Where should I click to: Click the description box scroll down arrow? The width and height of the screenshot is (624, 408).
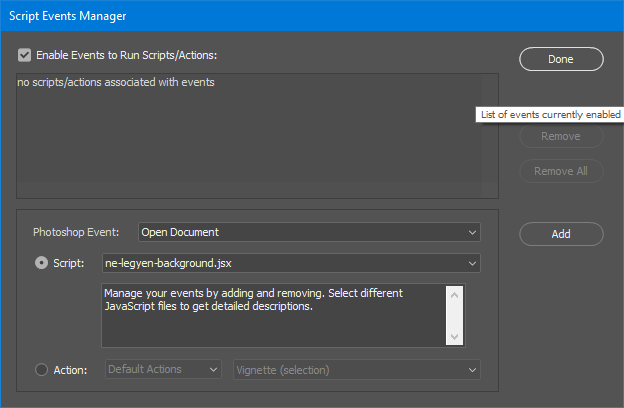455,338
